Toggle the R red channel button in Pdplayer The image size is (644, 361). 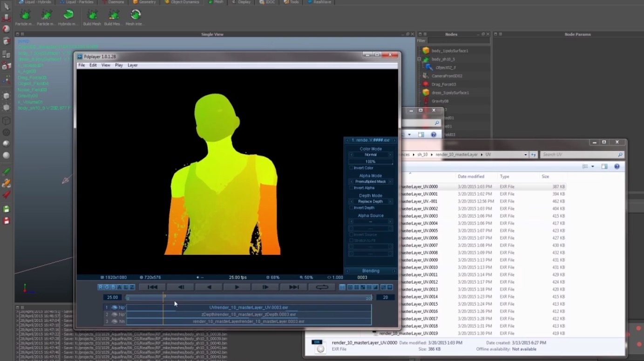tap(101, 287)
